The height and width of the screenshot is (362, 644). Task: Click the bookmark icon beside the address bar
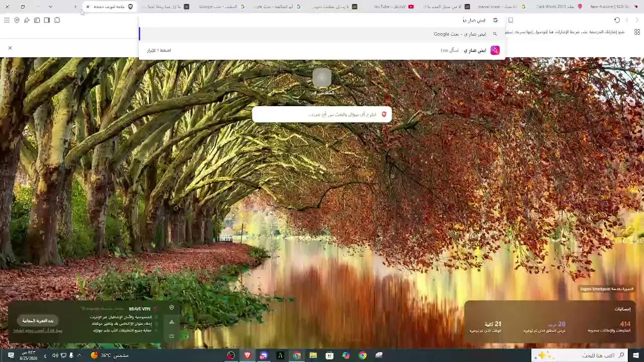[511, 20]
